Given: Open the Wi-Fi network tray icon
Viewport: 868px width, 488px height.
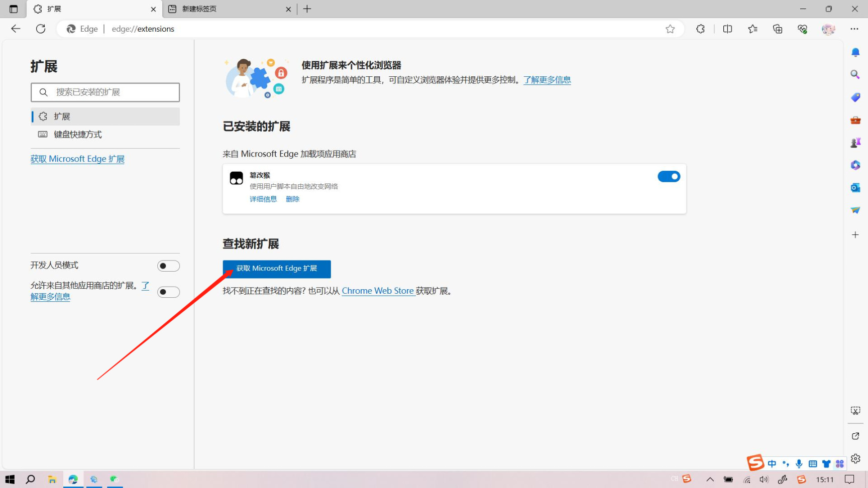Looking at the screenshot, I should coord(747,479).
